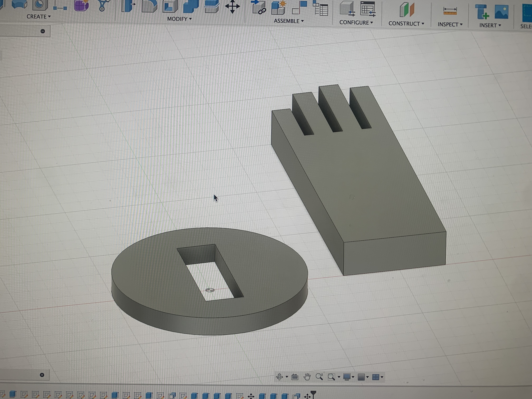The image size is (532, 399).
Task: Collapse the panel with minus button
Action: 43,31
